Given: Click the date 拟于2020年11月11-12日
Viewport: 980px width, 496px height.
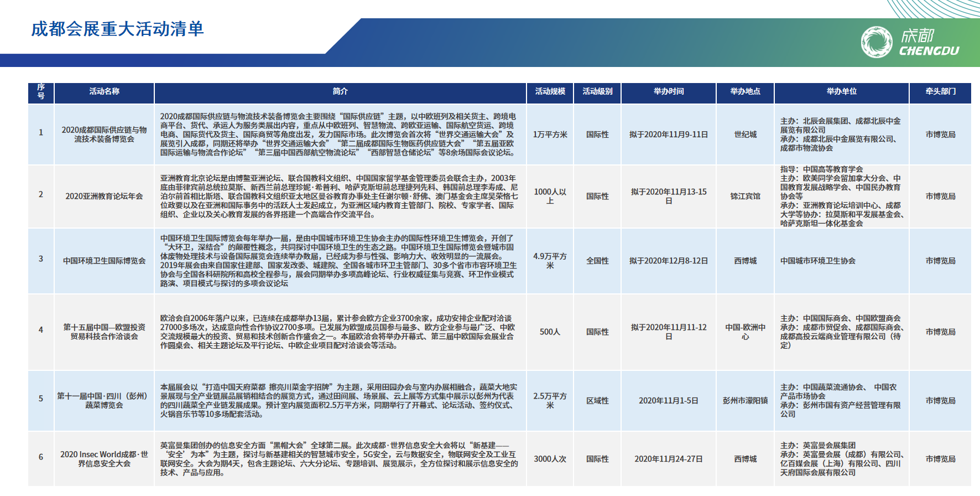Looking at the screenshot, I should click(669, 332).
